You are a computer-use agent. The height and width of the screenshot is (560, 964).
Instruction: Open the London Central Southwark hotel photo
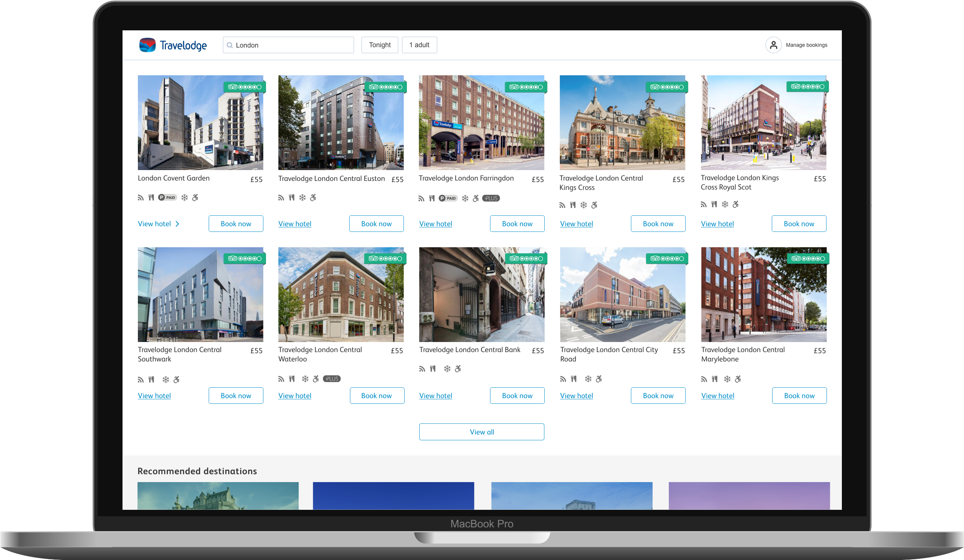tap(200, 294)
